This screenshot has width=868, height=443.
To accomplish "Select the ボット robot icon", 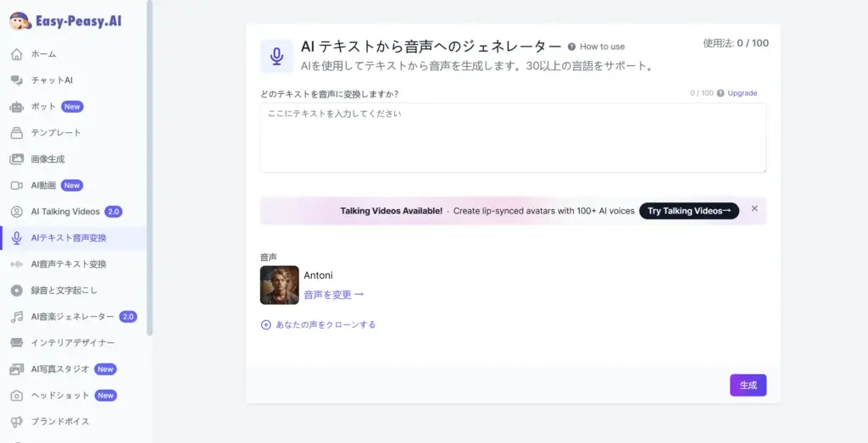I will [x=16, y=107].
